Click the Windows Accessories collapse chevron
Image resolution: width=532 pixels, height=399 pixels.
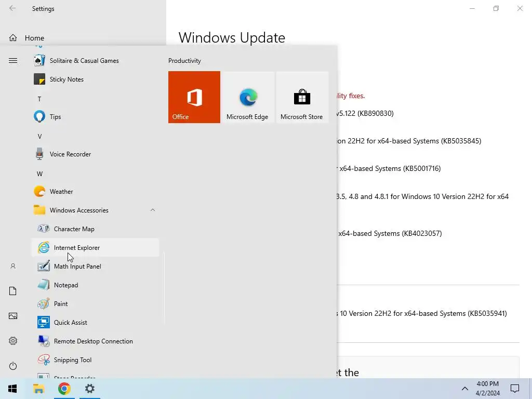pos(153,210)
